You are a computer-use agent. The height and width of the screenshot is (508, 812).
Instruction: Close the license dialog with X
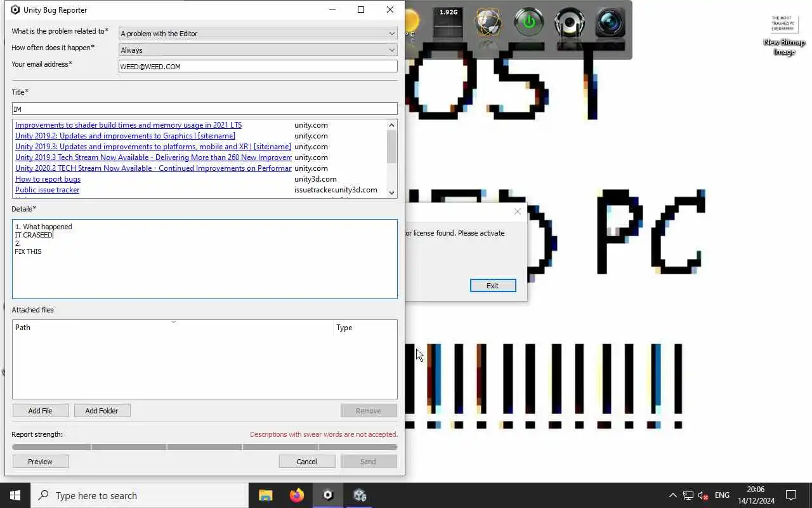(518, 211)
